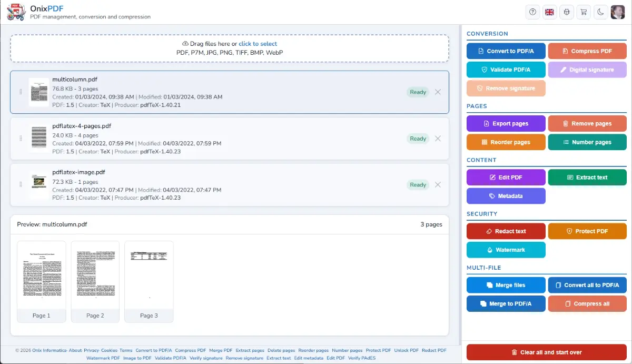Click the orange Protect PDF button

(587, 231)
